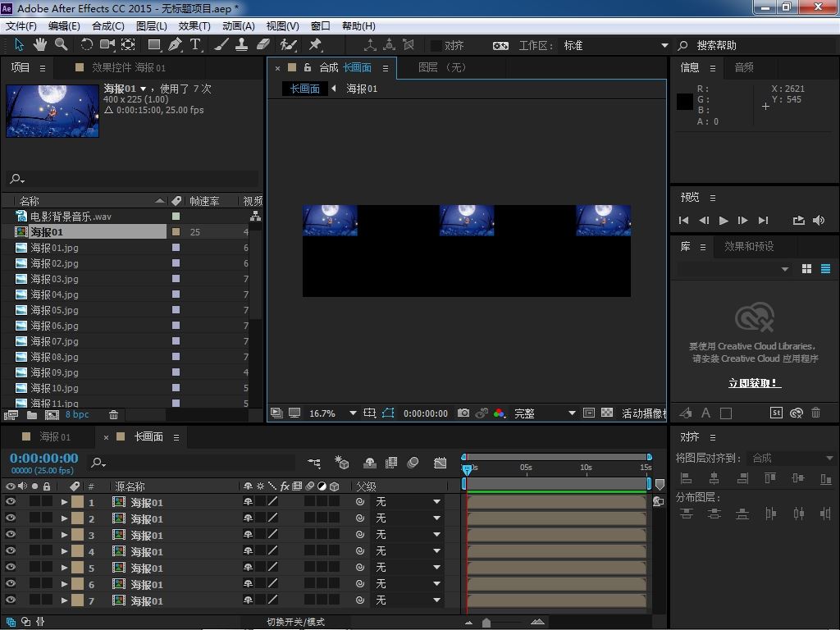Open the parent dropdown for layer 2
This screenshot has height=630, width=840.
click(x=409, y=518)
